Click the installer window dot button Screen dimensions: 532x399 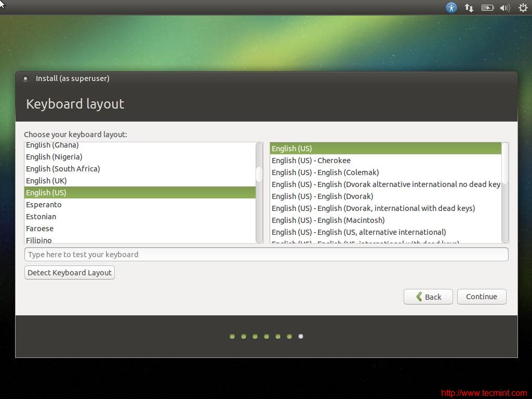coord(25,78)
